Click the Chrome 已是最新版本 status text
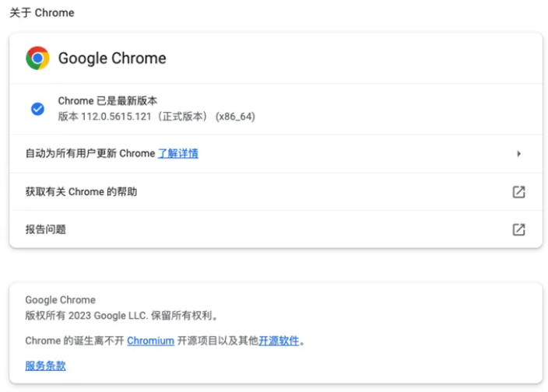Image resolution: width=548 pixels, height=392 pixels. coord(107,101)
